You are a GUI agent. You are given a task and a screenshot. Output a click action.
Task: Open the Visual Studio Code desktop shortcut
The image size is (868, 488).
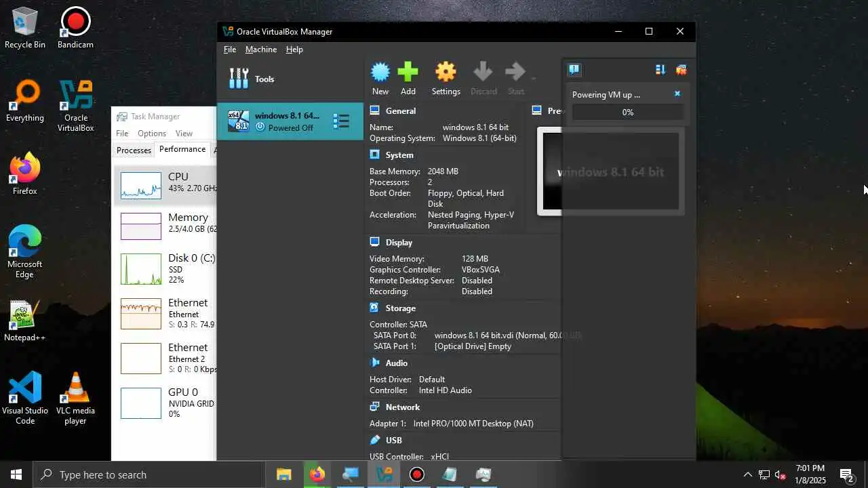point(25,399)
